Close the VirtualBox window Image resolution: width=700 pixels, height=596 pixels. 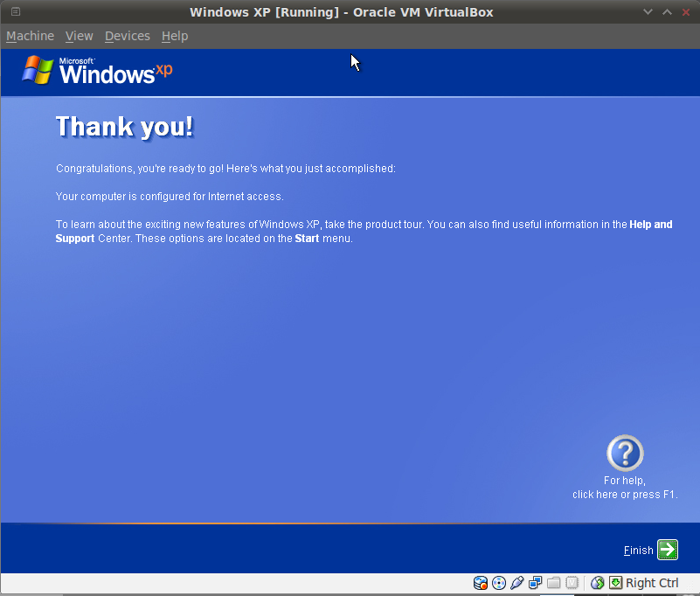tap(686, 12)
